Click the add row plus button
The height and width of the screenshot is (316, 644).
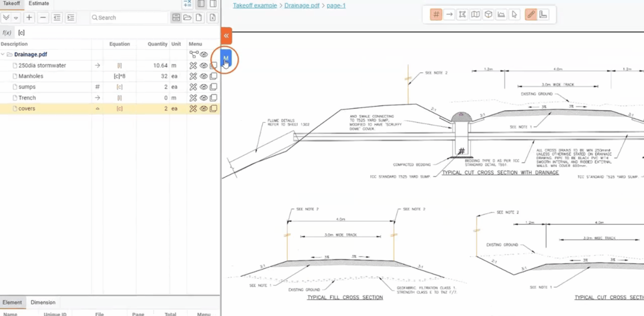[x=29, y=18]
